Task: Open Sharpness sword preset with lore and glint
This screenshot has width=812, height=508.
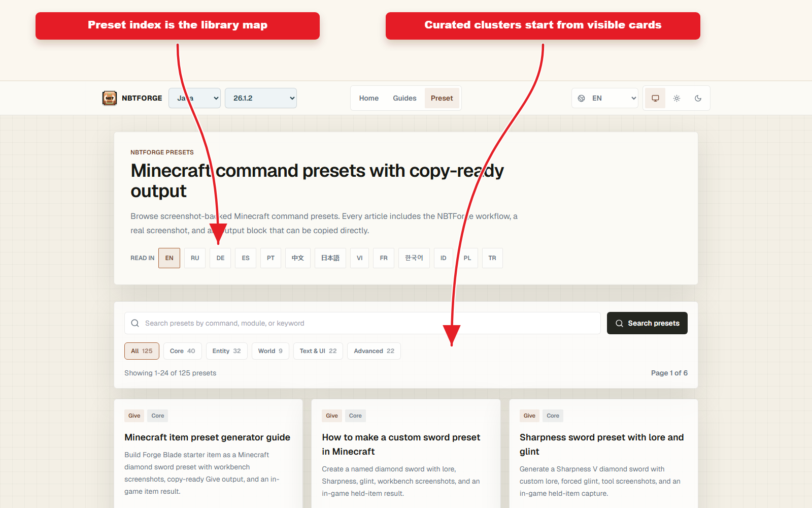Action: [601, 444]
